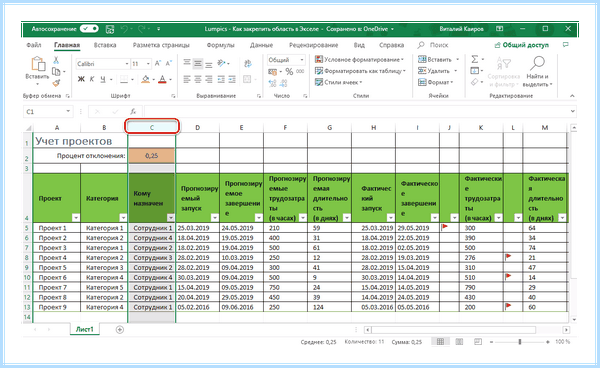
Task: Toggle Bold (Ж) formatting
Action: pos(81,79)
